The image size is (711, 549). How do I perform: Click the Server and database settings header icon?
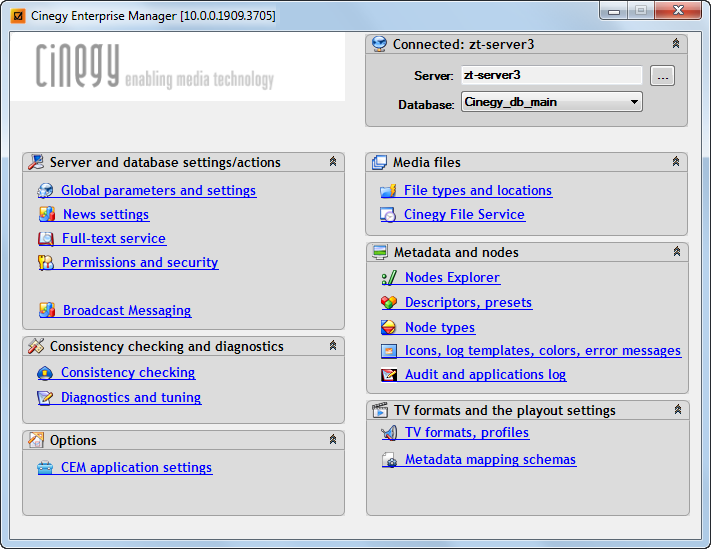(x=36, y=162)
